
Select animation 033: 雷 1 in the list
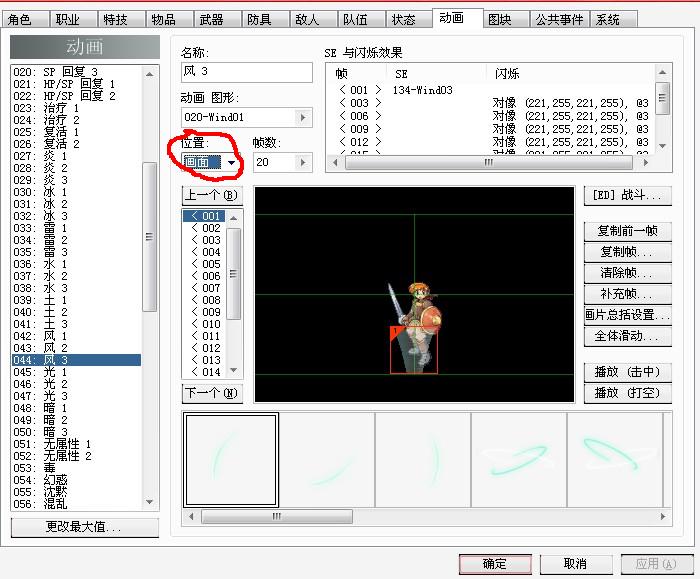coord(76,228)
